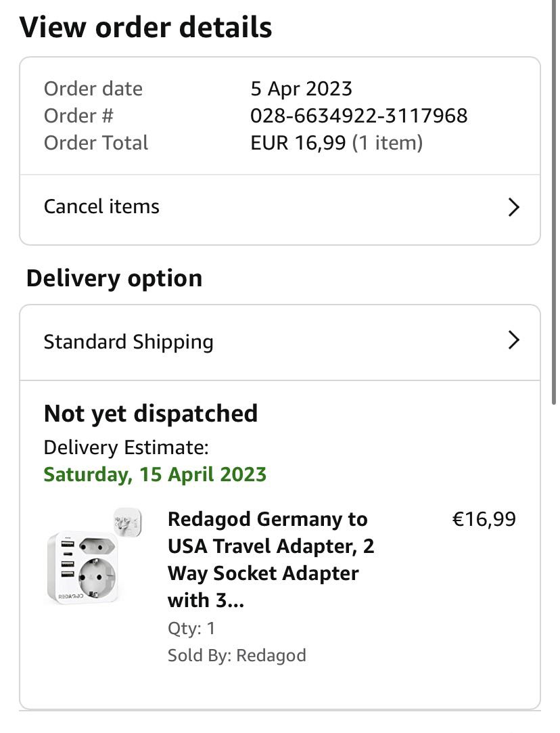Click the green Saturday, 15 April 2023 date
The height and width of the screenshot is (733, 560).
click(x=155, y=474)
